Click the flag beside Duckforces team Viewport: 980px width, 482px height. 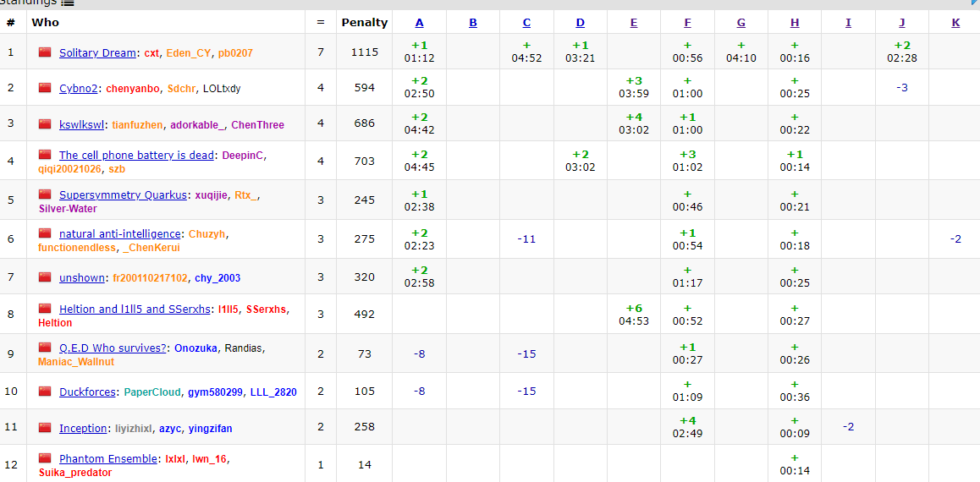point(45,392)
